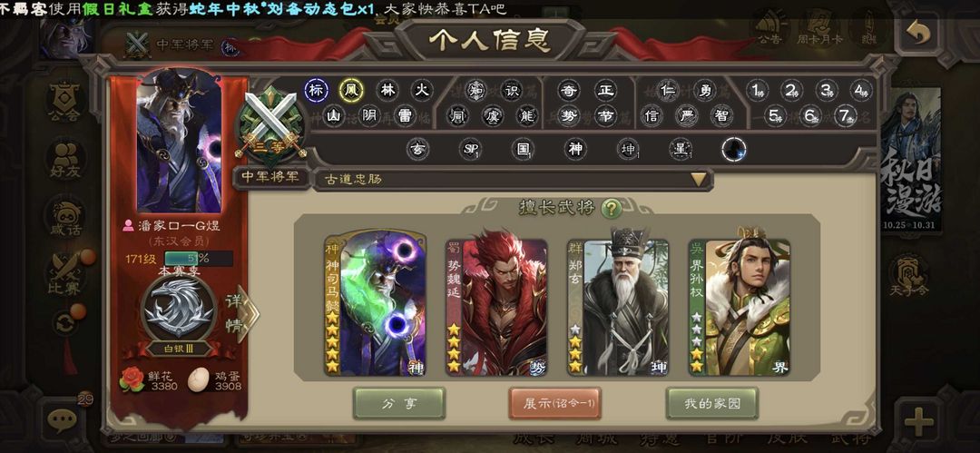Click the plus icon at bottom right
The image size is (980, 453).
pos(918,422)
